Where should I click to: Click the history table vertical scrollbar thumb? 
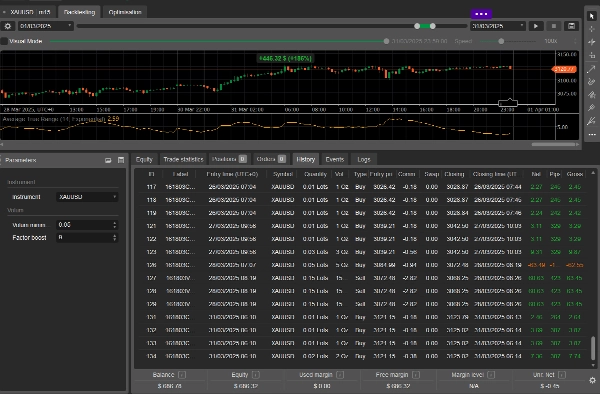coord(593,348)
